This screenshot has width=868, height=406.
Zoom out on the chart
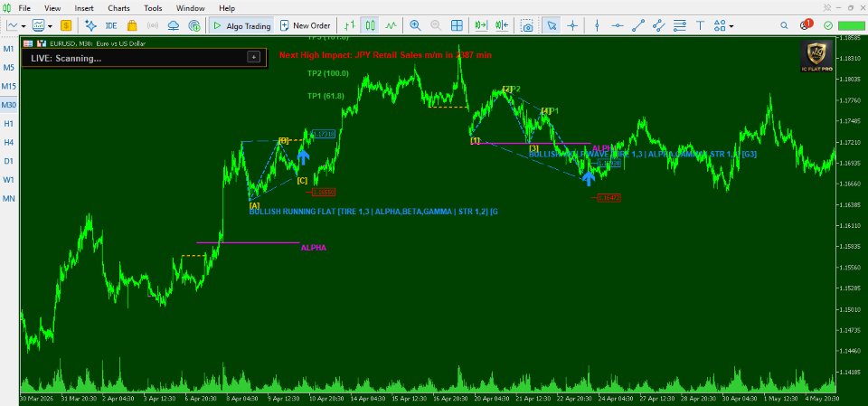click(436, 25)
